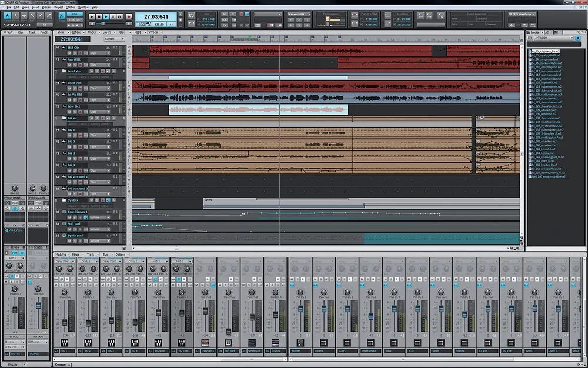This screenshot has height=368, width=588.
Task: Open the Utilities menu
Action: 71,7
